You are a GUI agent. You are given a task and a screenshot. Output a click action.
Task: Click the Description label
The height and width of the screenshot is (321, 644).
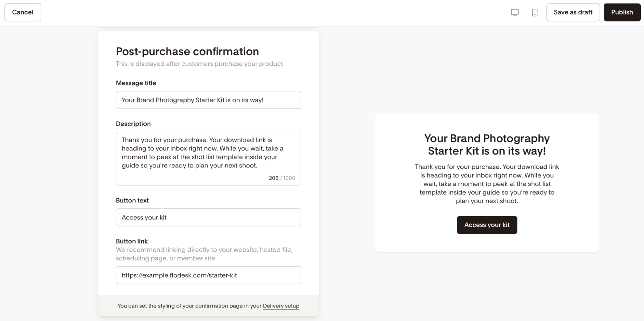(133, 124)
